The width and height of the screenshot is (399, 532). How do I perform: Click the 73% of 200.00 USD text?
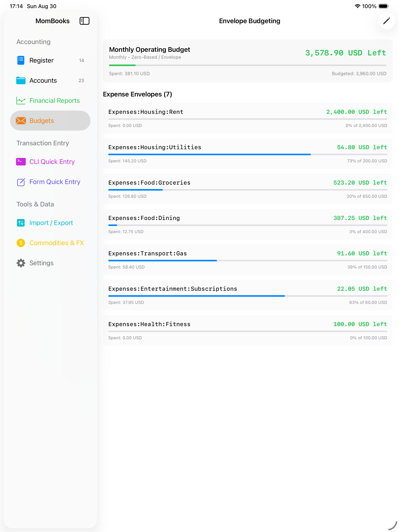367,161
